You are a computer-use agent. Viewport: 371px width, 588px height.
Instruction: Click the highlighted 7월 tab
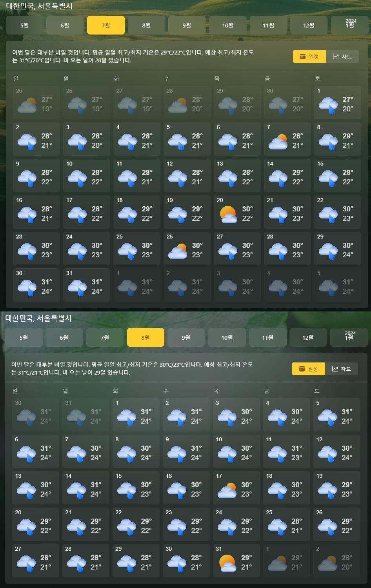(x=105, y=25)
